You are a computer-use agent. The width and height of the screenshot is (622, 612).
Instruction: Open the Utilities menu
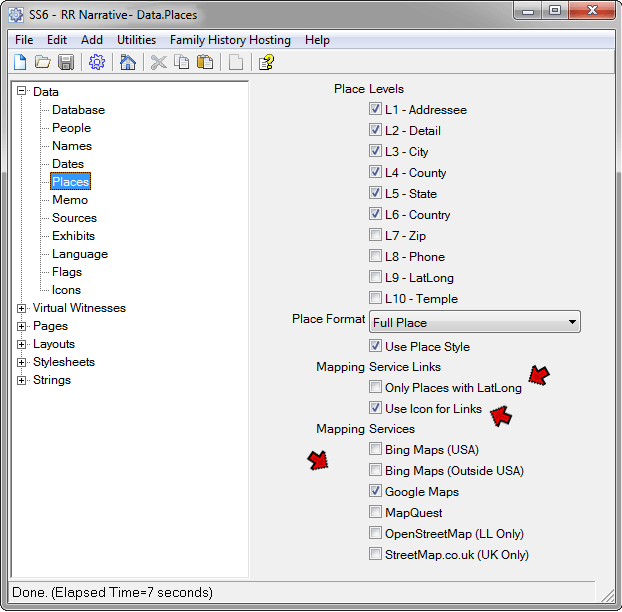pyautogui.click(x=136, y=40)
